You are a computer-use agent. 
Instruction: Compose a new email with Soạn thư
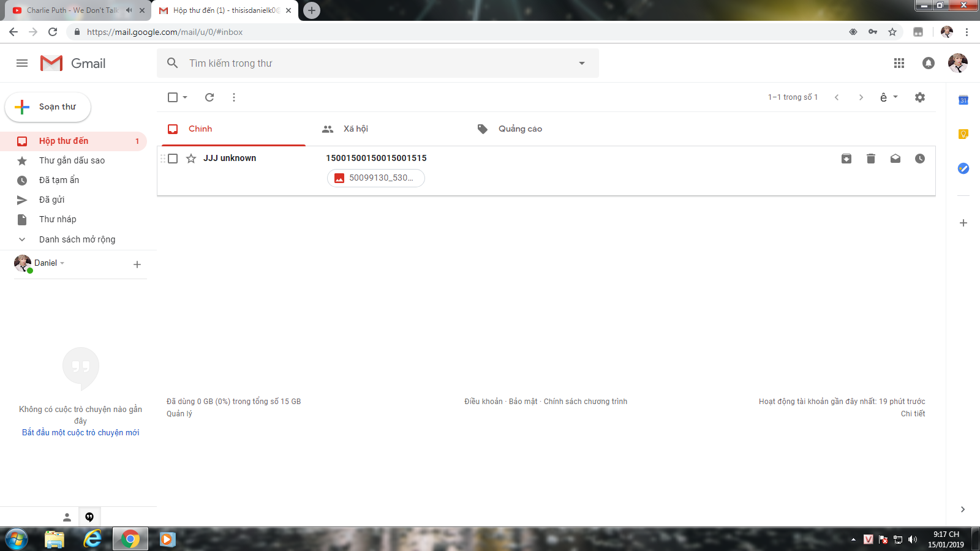pyautogui.click(x=48, y=107)
